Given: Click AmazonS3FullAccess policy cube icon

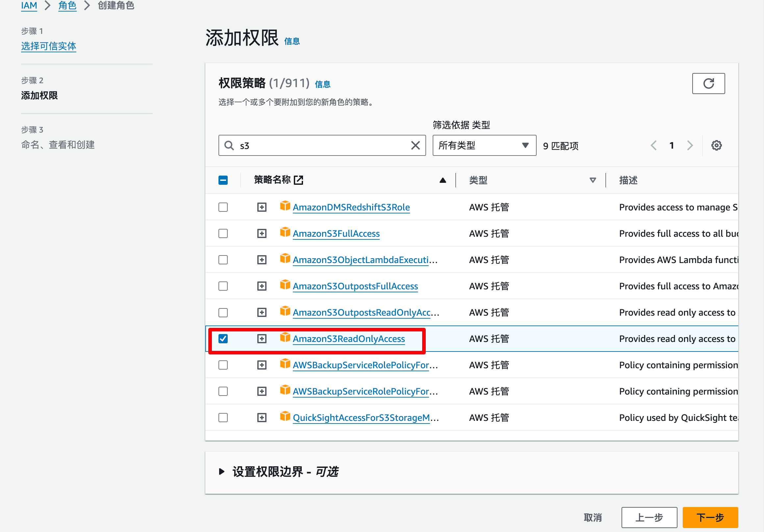Looking at the screenshot, I should click(x=285, y=232).
